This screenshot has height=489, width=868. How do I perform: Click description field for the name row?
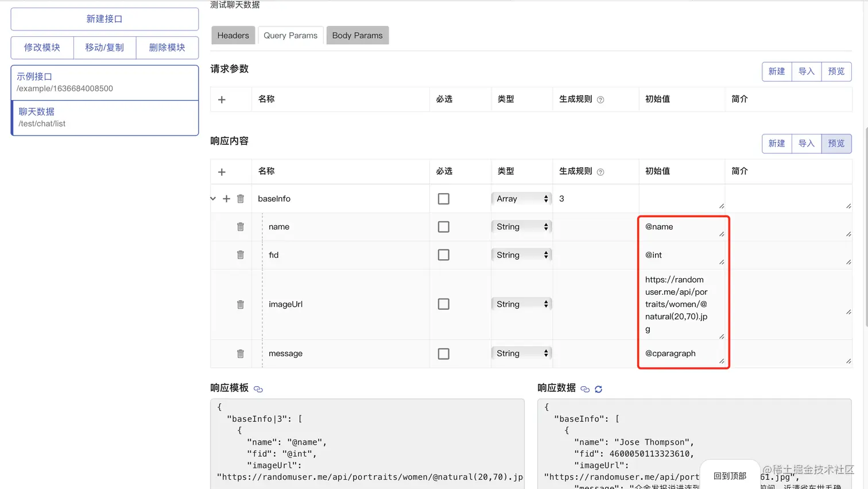click(x=789, y=227)
